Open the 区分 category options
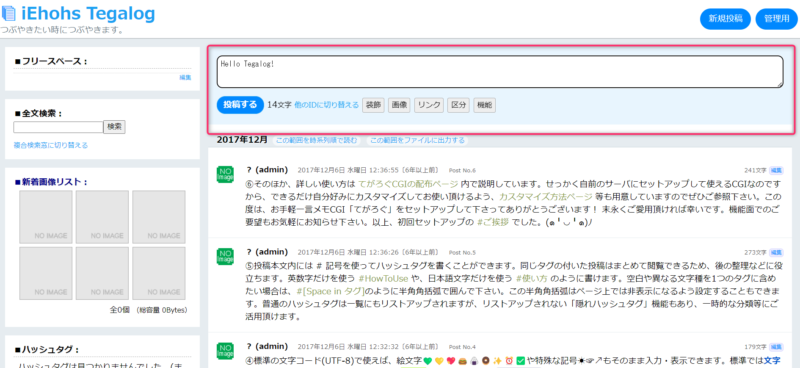Viewport: 800px width, 368px height. pyautogui.click(x=459, y=105)
